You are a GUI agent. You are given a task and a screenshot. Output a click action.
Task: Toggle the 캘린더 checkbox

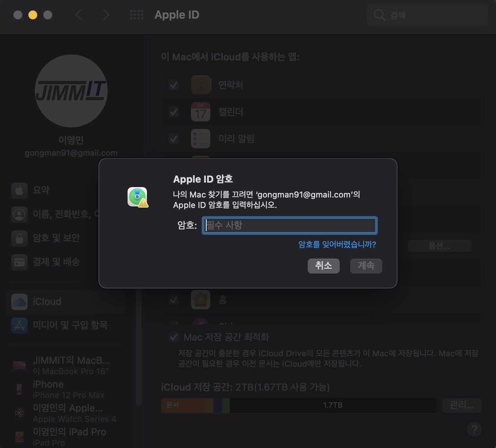(174, 112)
